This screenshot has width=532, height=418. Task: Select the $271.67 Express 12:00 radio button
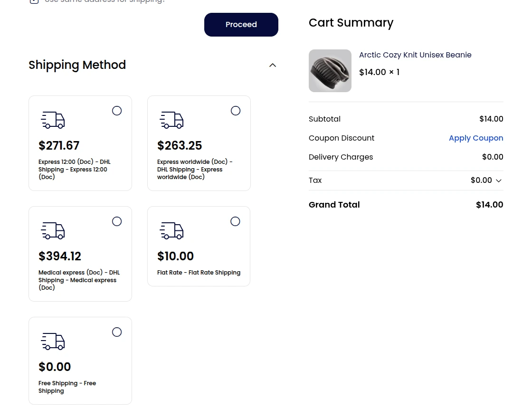pos(117,111)
